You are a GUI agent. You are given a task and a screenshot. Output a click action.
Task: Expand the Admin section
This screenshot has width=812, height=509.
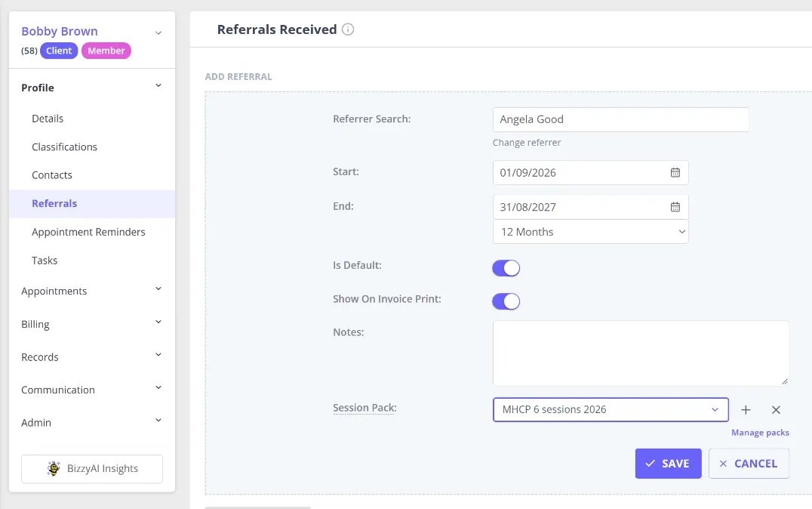158,421
